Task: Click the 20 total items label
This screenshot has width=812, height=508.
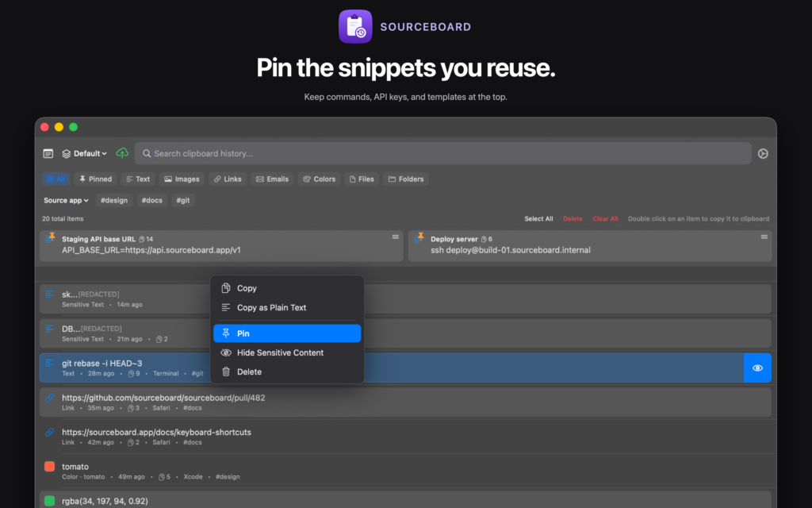Action: tap(63, 219)
